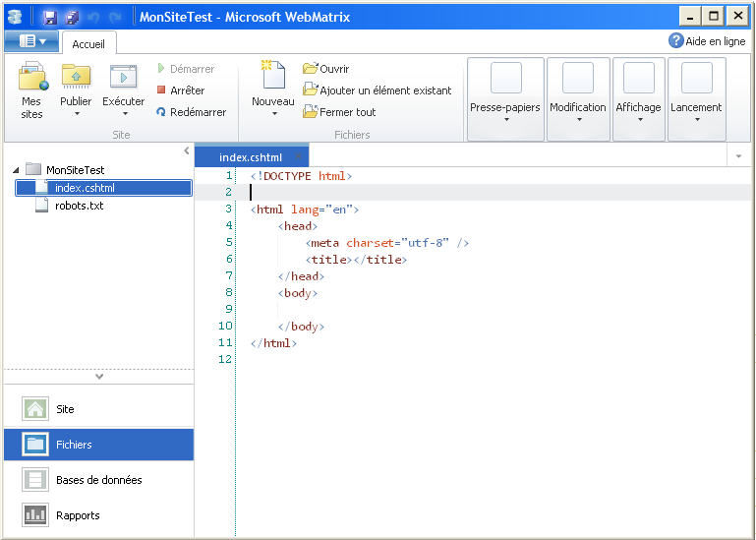
Task: Expand the Presse-papiers dropdown
Action: 505,99
